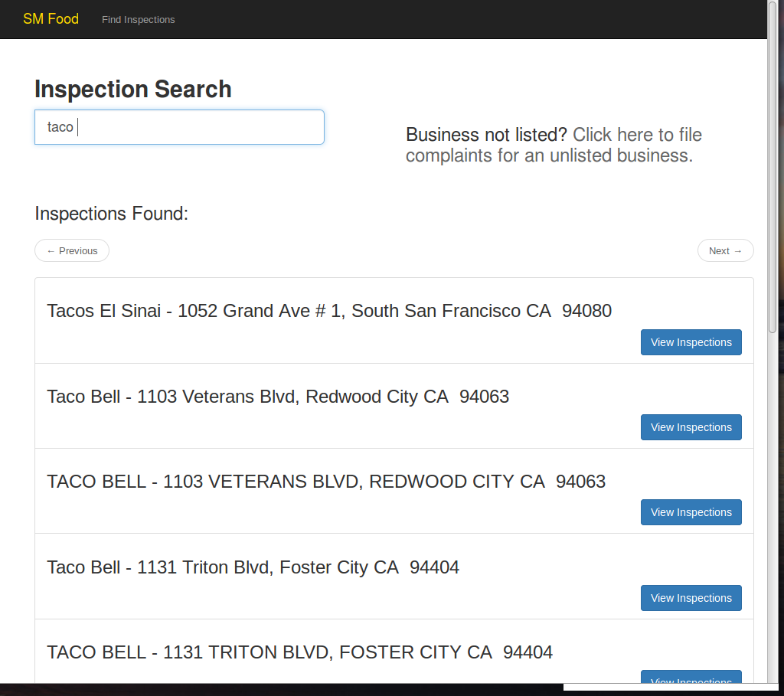
Task: View Inspections for uppercase TACO BELL VETERANS BLVD
Action: pyautogui.click(x=691, y=512)
